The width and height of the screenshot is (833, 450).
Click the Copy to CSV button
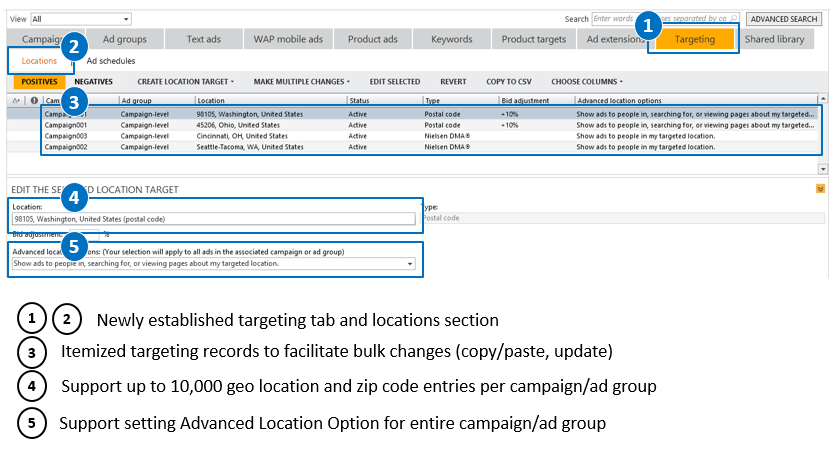click(x=509, y=81)
